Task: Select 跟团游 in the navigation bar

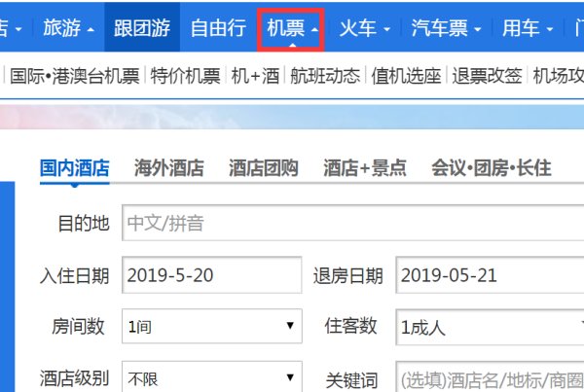Action: [142, 28]
